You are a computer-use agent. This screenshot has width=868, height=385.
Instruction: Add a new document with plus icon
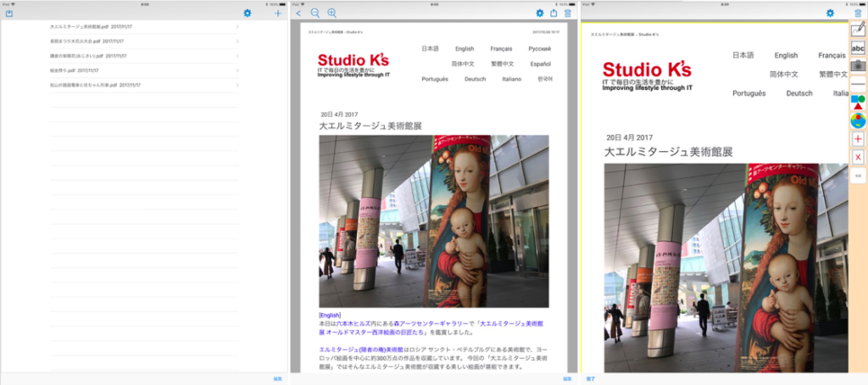(278, 13)
